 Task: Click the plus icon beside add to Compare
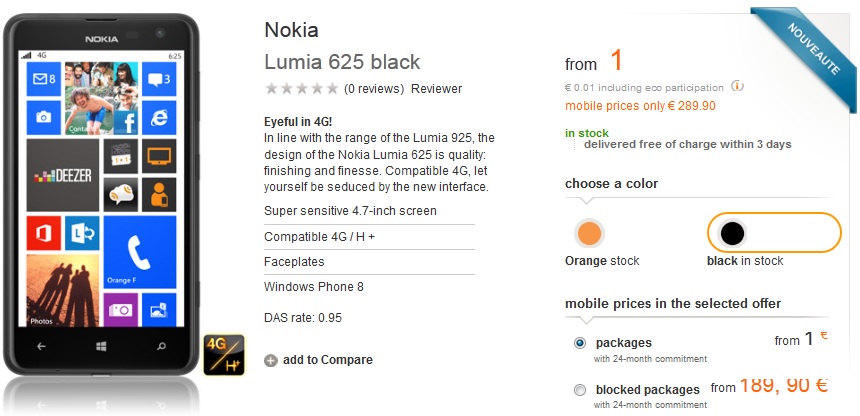(271, 360)
